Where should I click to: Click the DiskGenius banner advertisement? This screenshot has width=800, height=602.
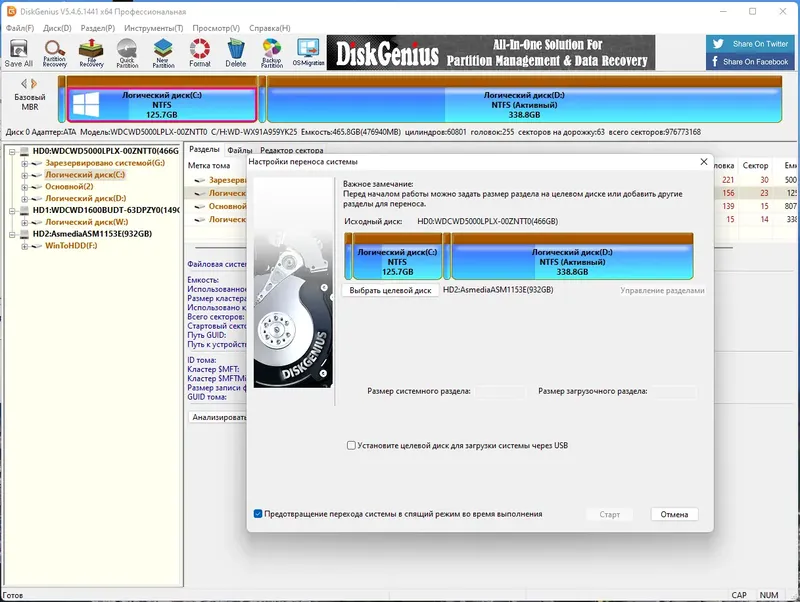tap(491, 53)
